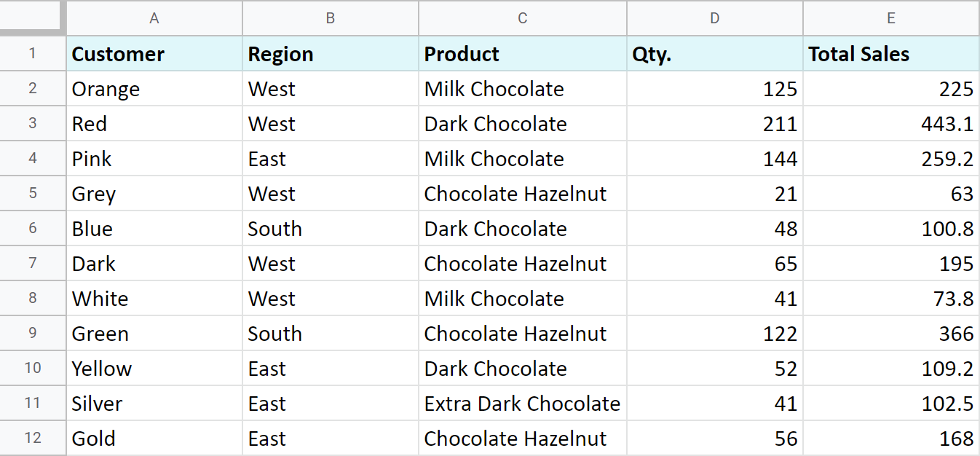This screenshot has height=456, width=980.
Task: Select row 12 header
Action: click(x=32, y=438)
